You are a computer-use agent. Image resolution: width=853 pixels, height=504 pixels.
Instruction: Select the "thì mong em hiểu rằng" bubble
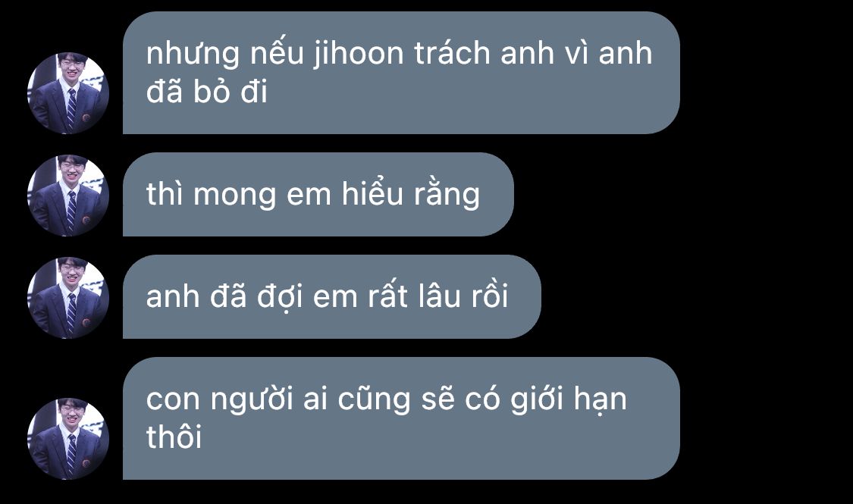pyautogui.click(x=318, y=195)
